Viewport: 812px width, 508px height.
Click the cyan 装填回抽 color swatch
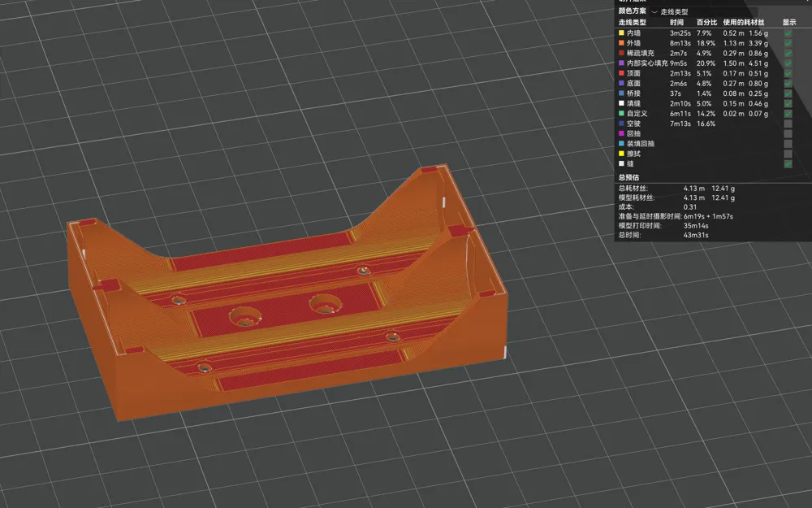pyautogui.click(x=621, y=144)
